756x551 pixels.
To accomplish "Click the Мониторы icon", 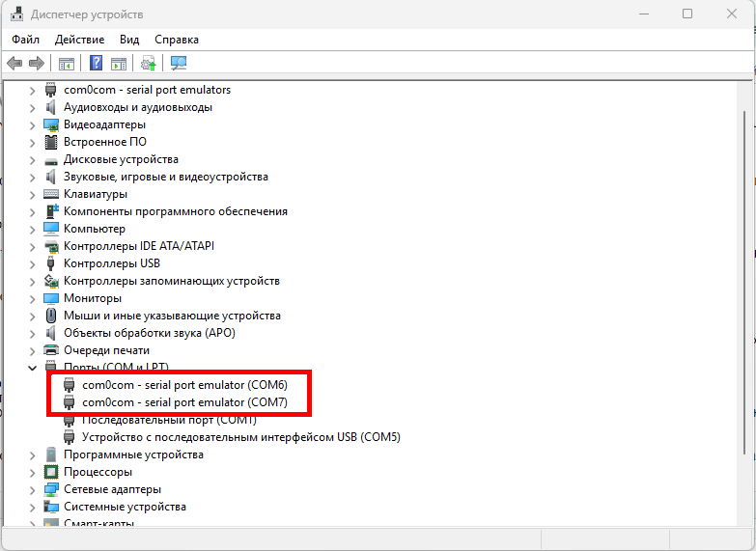I will pos(50,298).
